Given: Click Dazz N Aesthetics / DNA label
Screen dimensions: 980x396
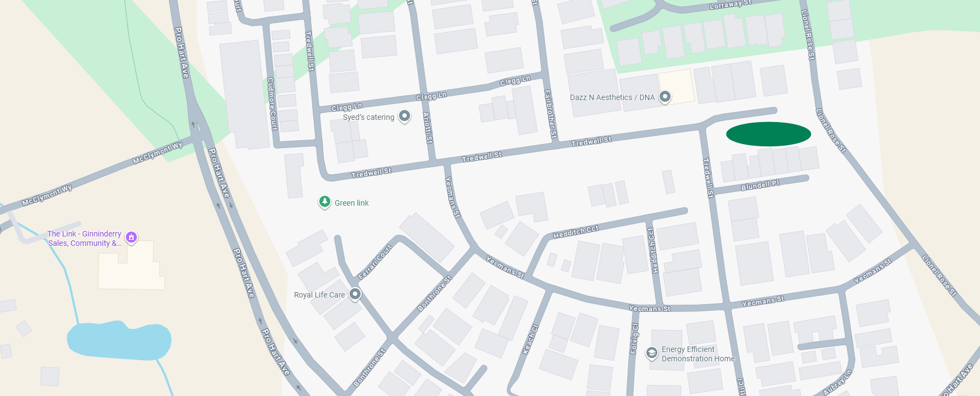Looking at the screenshot, I should pyautogui.click(x=612, y=97).
